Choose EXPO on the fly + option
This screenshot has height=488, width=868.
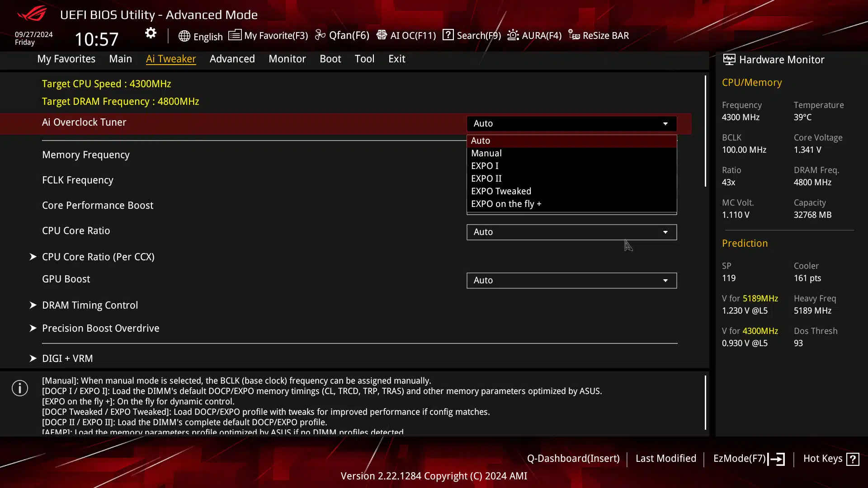(x=571, y=204)
